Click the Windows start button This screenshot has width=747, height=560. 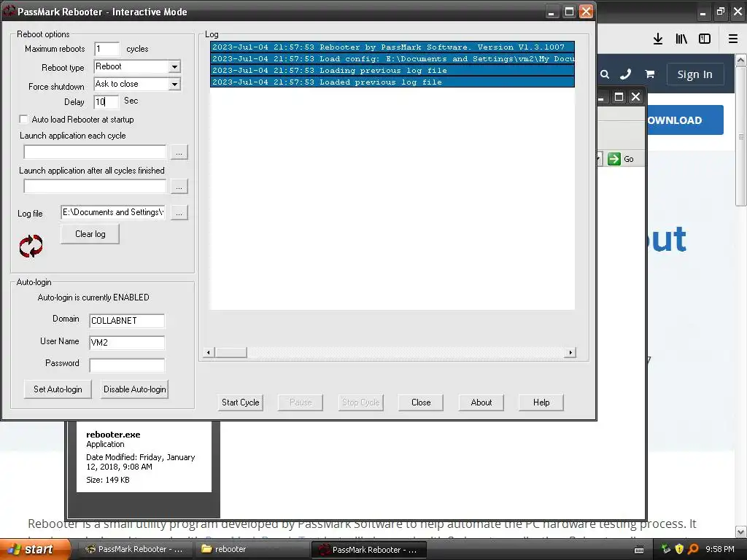[x=35, y=549]
